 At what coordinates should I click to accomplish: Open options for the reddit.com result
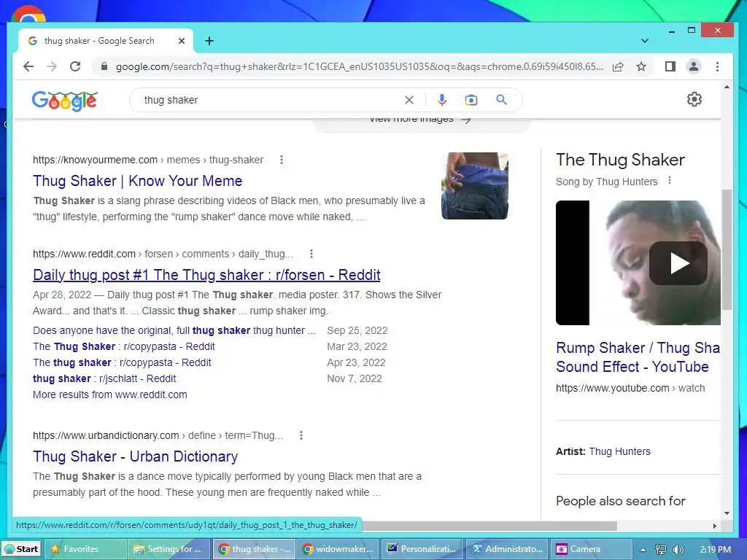click(x=311, y=254)
